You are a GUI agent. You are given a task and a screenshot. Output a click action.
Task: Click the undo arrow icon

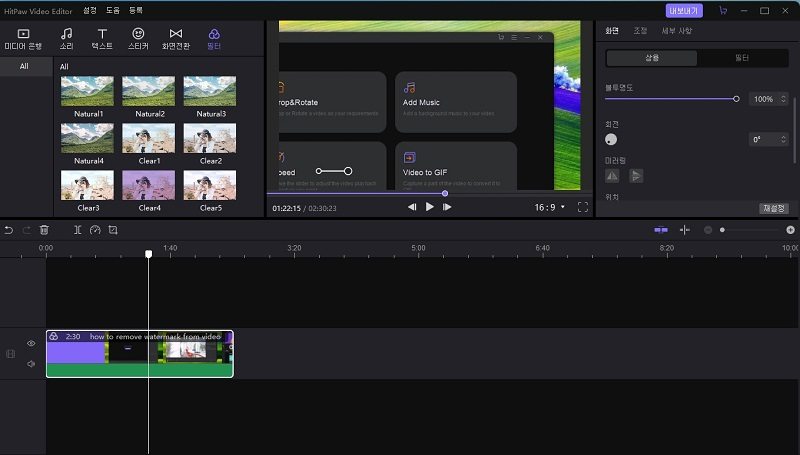[x=9, y=230]
